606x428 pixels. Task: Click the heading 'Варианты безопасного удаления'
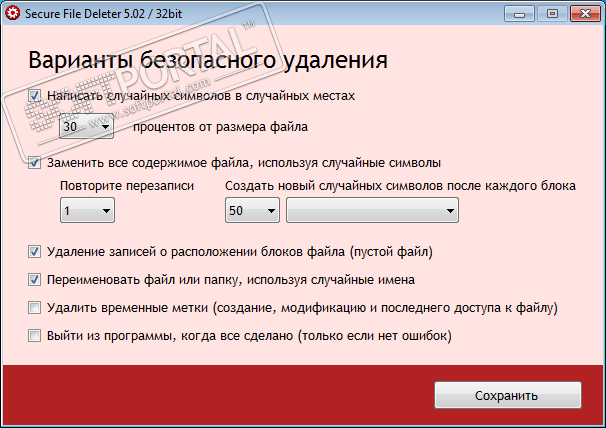pyautogui.click(x=208, y=60)
